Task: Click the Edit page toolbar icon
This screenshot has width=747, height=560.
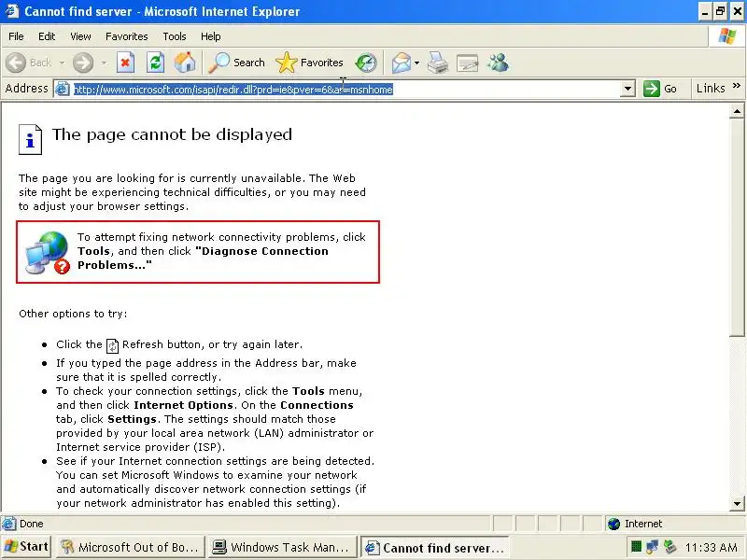Action: click(x=468, y=63)
